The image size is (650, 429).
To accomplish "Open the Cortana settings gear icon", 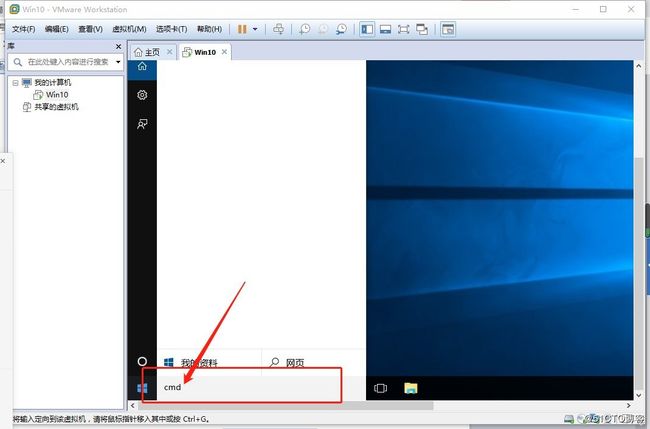I will coord(142,95).
